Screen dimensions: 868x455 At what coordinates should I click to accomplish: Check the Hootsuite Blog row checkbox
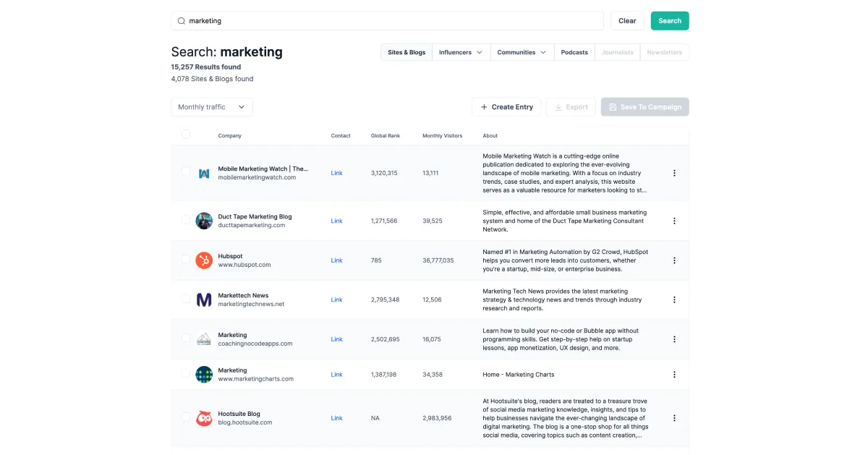186,417
